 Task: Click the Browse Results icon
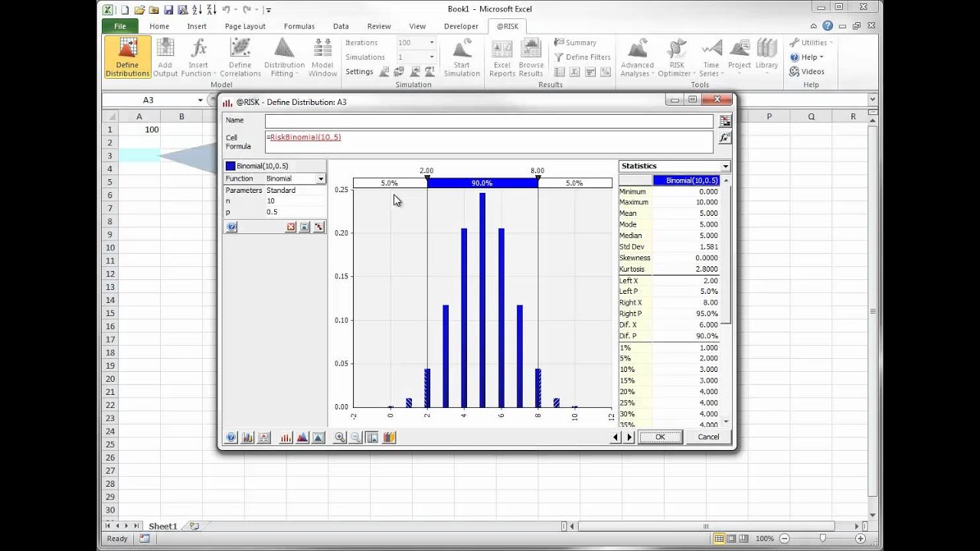(x=531, y=58)
